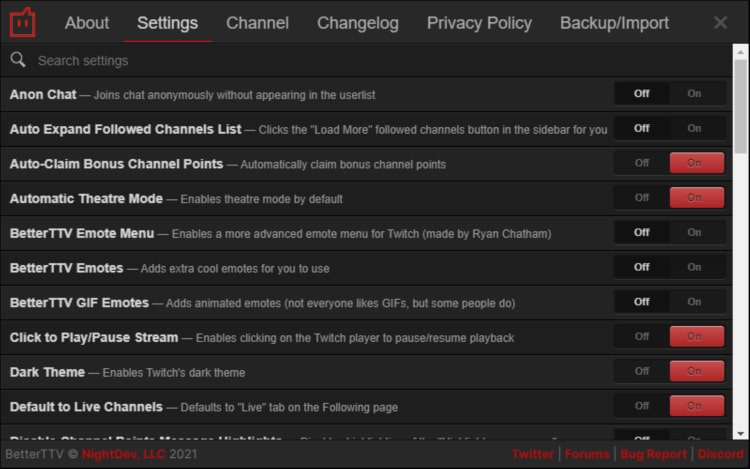The height and width of the screenshot is (469, 750).
Task: Open the NightDev, LLC link
Action: point(123,454)
